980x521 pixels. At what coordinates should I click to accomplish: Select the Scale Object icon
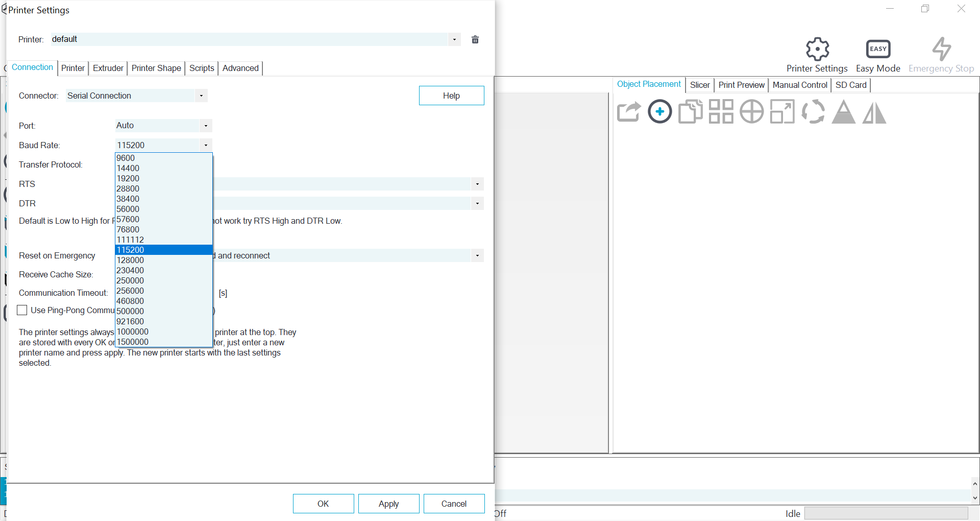pyautogui.click(x=782, y=111)
